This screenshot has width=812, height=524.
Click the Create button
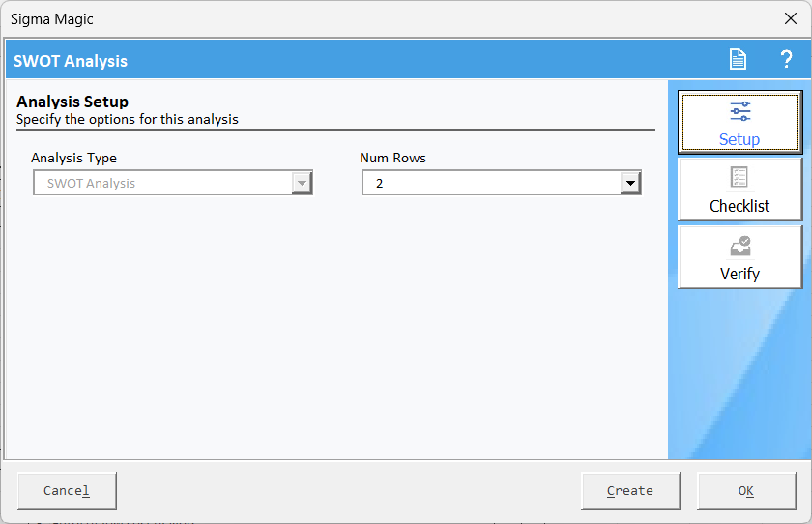[630, 490]
